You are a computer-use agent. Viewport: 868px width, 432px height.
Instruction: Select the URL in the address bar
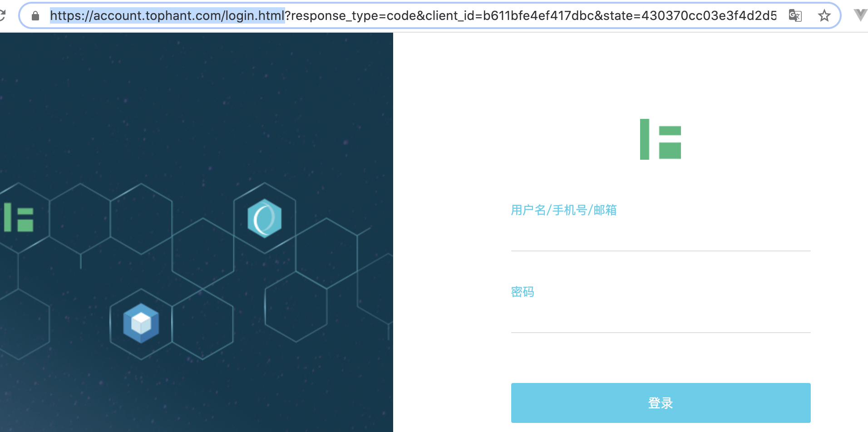tap(413, 16)
